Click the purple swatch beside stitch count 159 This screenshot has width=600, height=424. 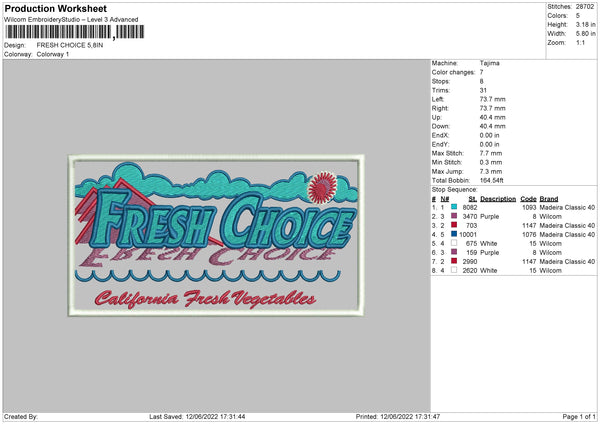click(454, 252)
